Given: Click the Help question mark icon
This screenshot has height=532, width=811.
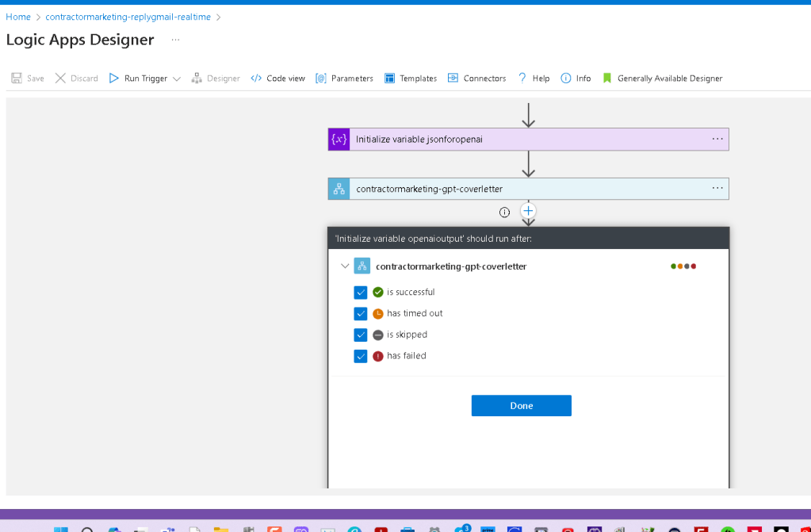Looking at the screenshot, I should coord(522,78).
